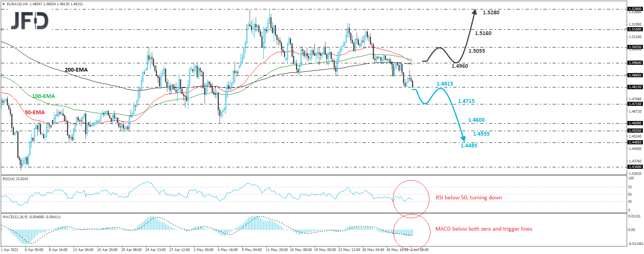Click the blue 1.4715 annotation text
The height and width of the screenshot is (254, 644).
466,101
